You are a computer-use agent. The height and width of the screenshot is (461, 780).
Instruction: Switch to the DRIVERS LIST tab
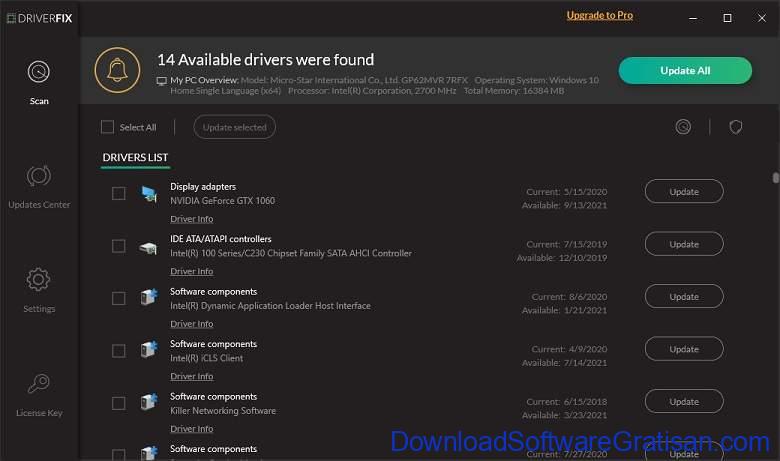click(135, 158)
